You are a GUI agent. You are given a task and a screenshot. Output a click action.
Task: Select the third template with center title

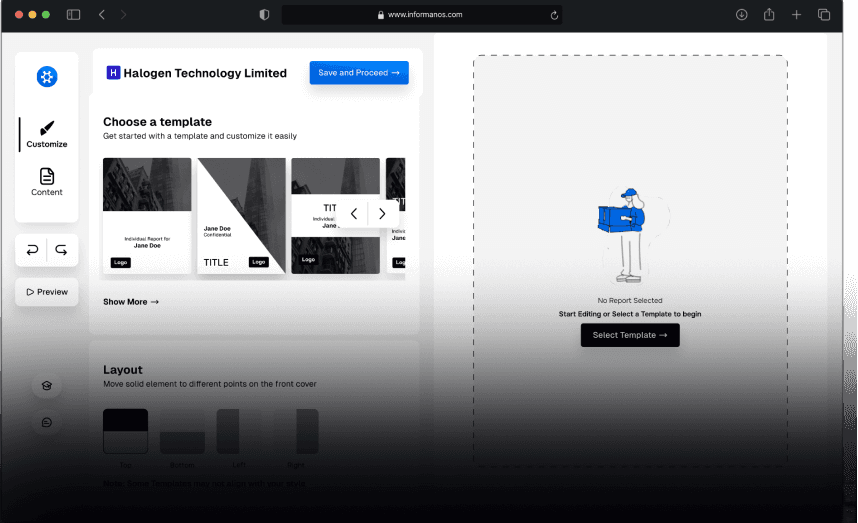point(335,216)
